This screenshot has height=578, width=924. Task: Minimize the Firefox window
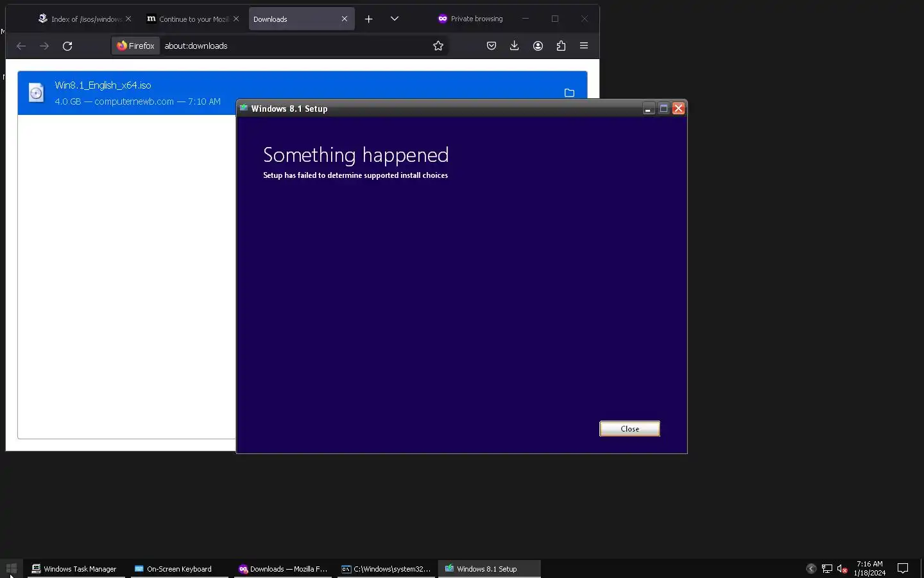pos(526,19)
